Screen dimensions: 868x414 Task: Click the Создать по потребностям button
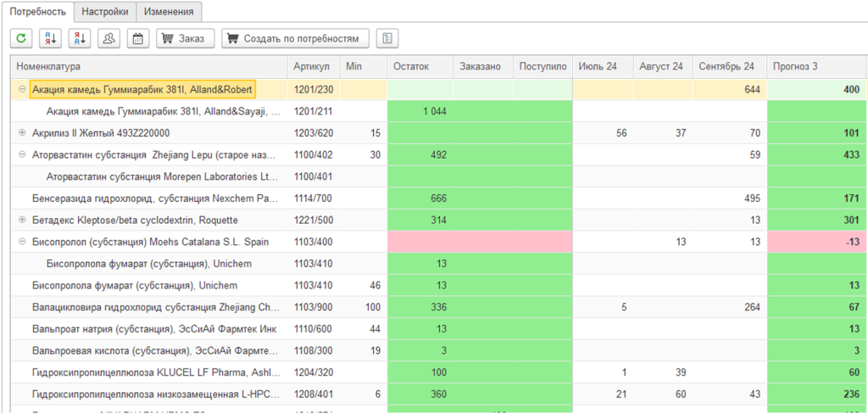point(296,38)
